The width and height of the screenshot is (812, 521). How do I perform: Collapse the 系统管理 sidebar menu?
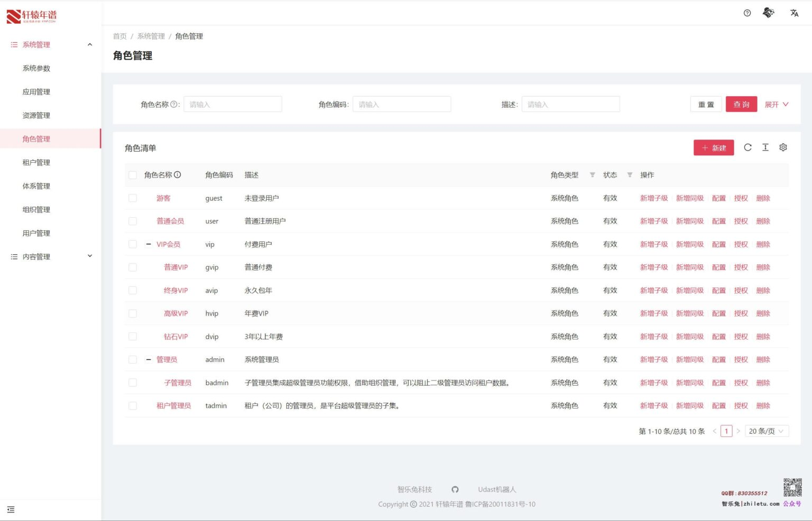(x=50, y=45)
